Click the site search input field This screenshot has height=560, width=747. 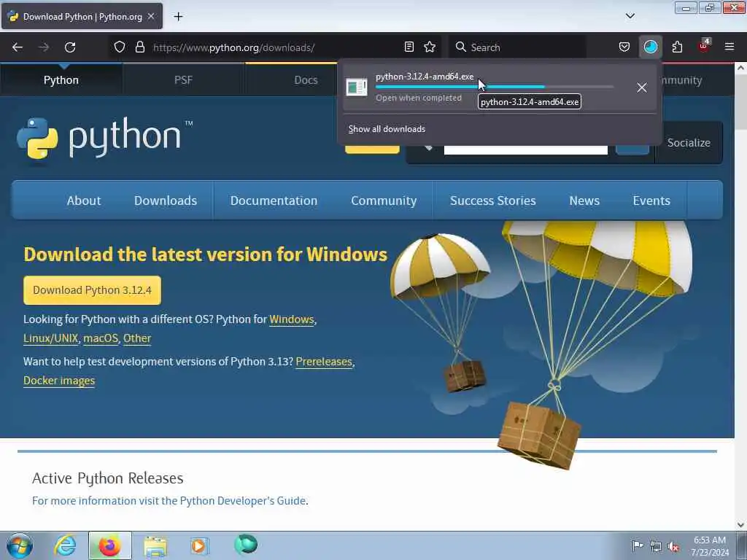click(x=525, y=150)
